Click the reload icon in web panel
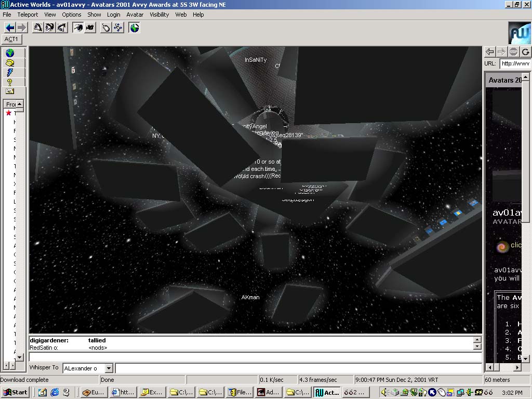The height and width of the screenshot is (399, 532). coord(525,51)
